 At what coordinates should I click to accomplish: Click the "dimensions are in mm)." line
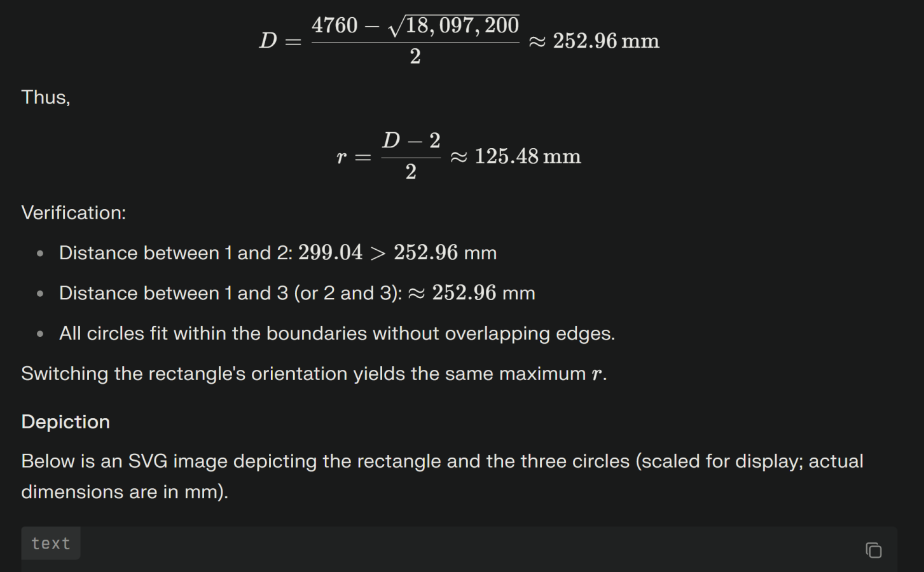pyautogui.click(x=125, y=492)
